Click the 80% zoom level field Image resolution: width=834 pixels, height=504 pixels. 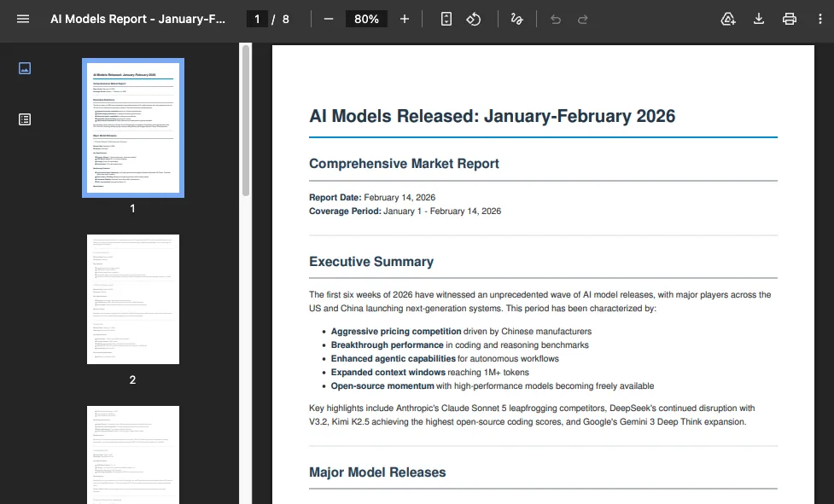[366, 19]
